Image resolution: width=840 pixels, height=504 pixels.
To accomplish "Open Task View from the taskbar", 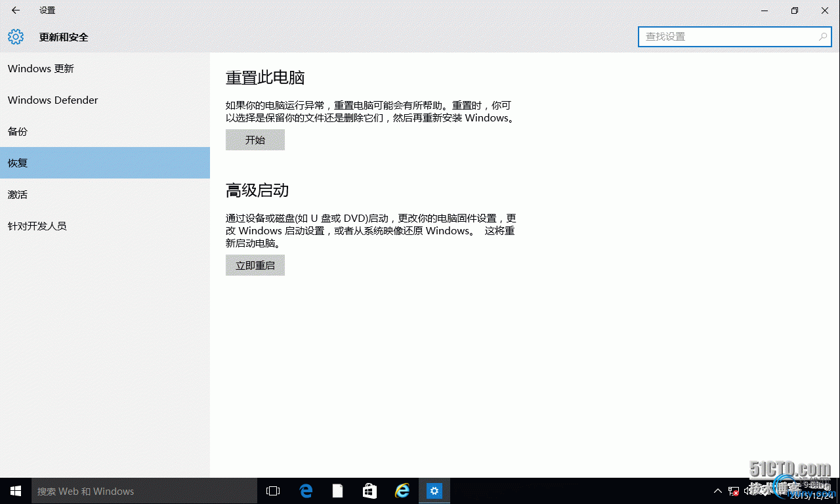I will pyautogui.click(x=273, y=491).
